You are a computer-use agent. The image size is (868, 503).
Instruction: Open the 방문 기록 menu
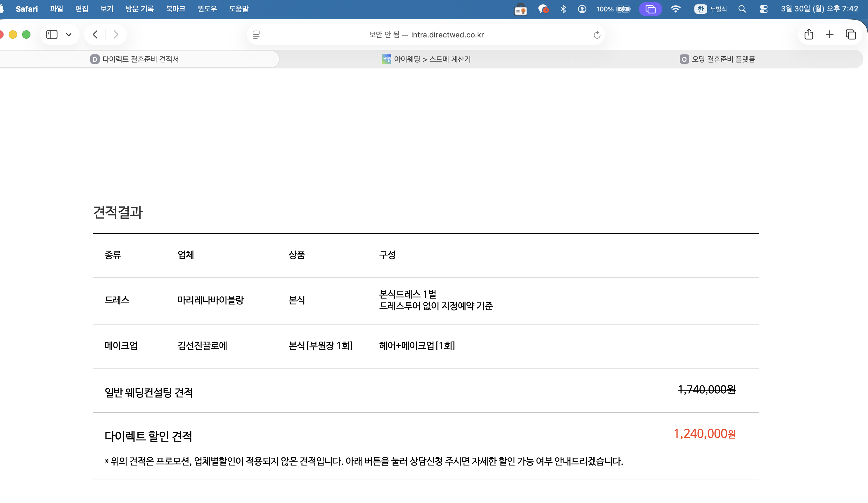click(x=140, y=9)
